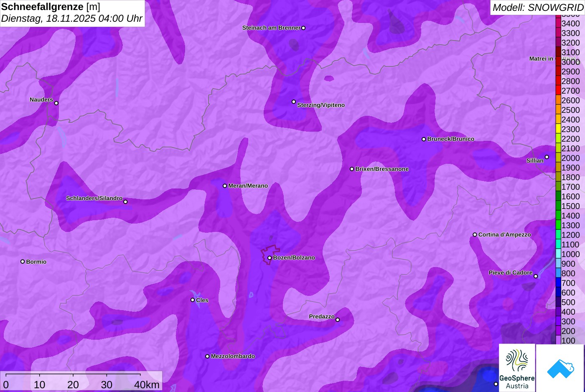
Task: Select the Nauders location marker dot
Action: (x=56, y=103)
